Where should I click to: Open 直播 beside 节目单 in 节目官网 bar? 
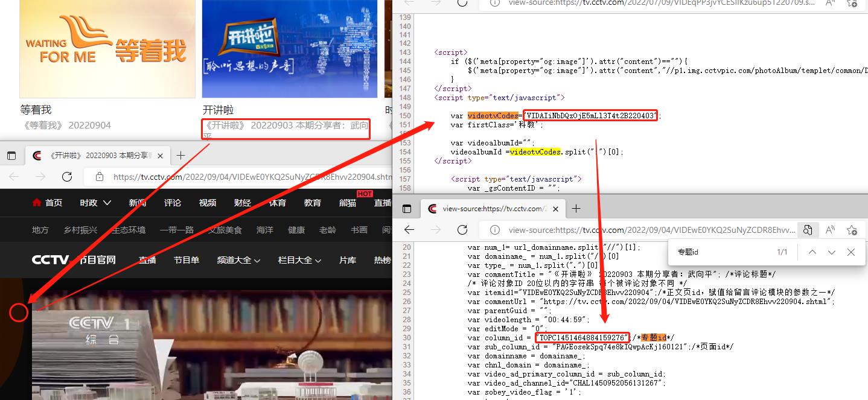pos(147,260)
